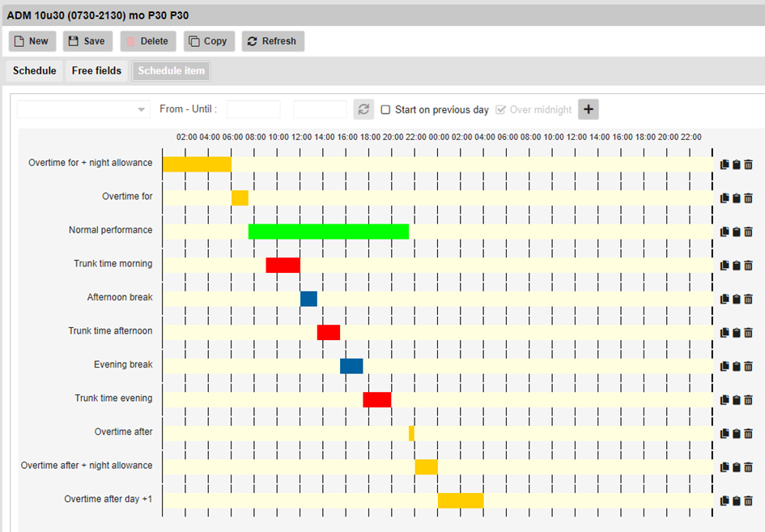The height and width of the screenshot is (532, 765).
Task: Delete the Trunk time afternoon row
Action: (749, 333)
